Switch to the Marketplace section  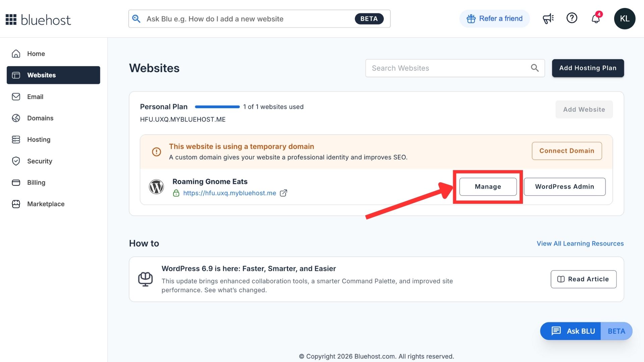[x=46, y=204]
